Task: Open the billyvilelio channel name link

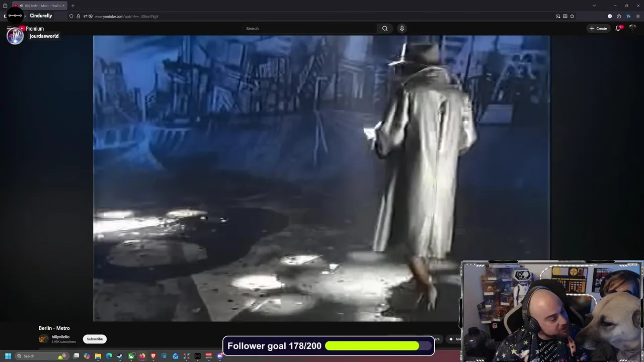Action: tap(60, 337)
